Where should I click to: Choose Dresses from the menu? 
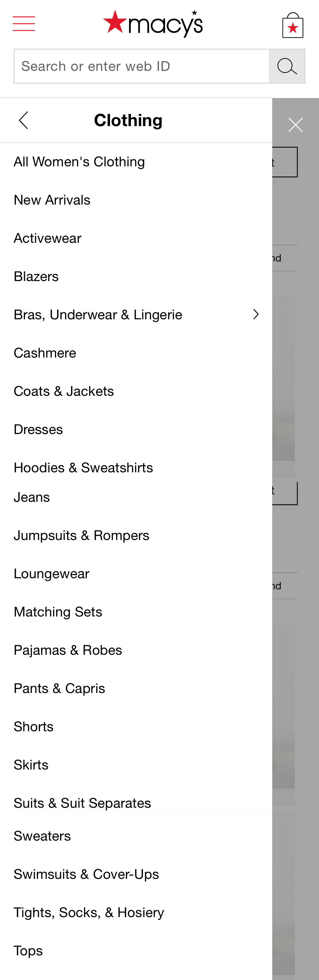tap(38, 429)
